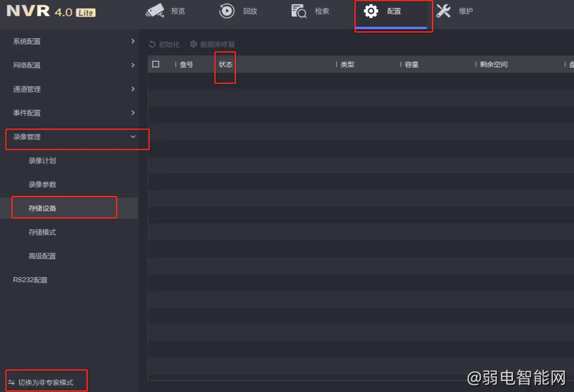Open the 系统配置 menu item

(x=69, y=41)
